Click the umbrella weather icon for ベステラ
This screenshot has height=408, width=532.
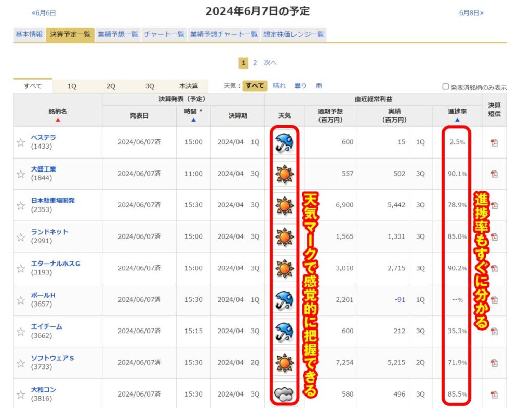[284, 142]
